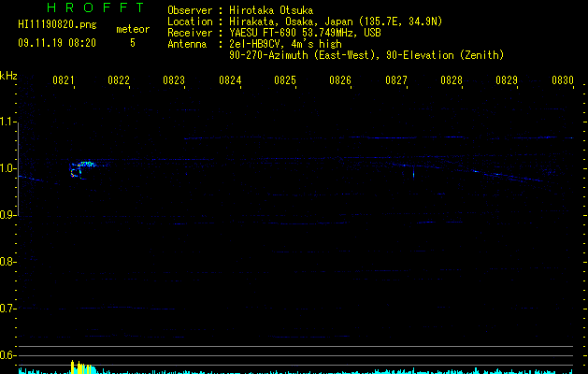Click the meteor label
The image size is (588, 374).
click(133, 29)
